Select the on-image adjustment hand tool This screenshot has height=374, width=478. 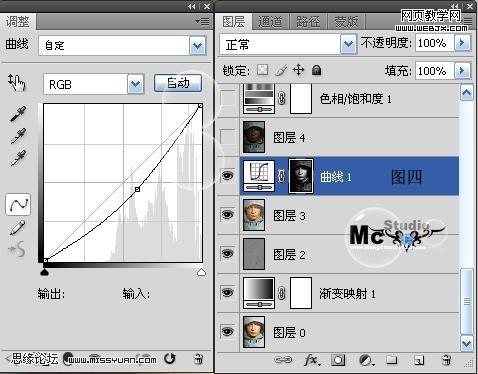point(16,83)
